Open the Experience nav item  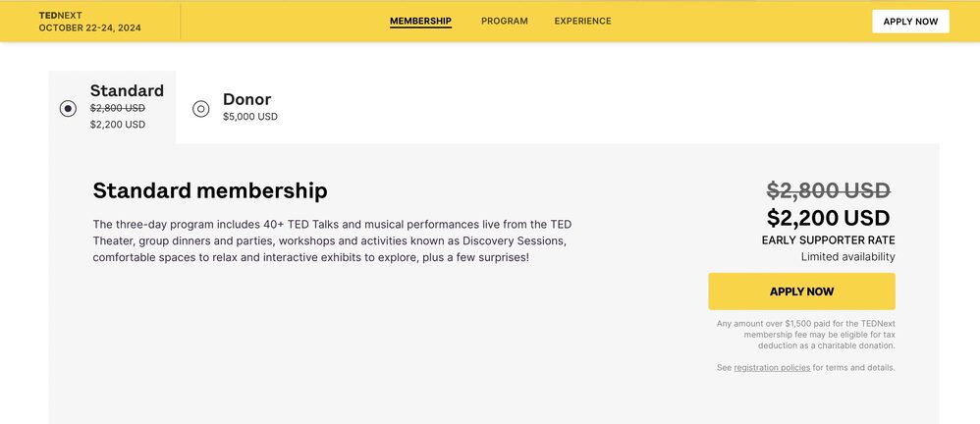coord(582,21)
